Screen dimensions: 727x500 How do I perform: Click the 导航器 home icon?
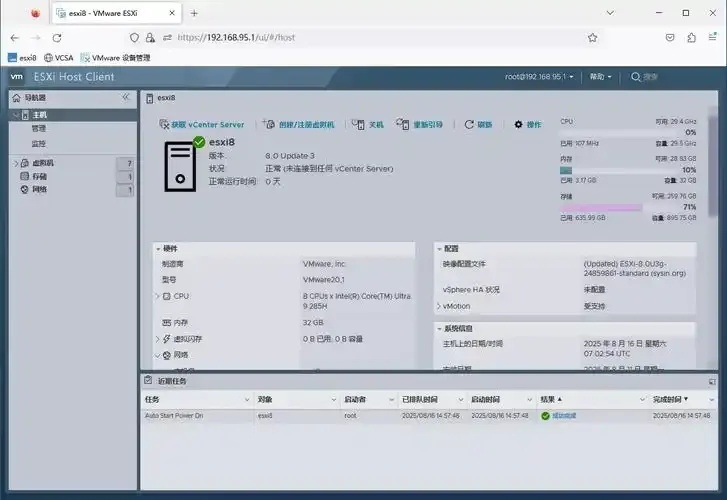tap(17, 97)
